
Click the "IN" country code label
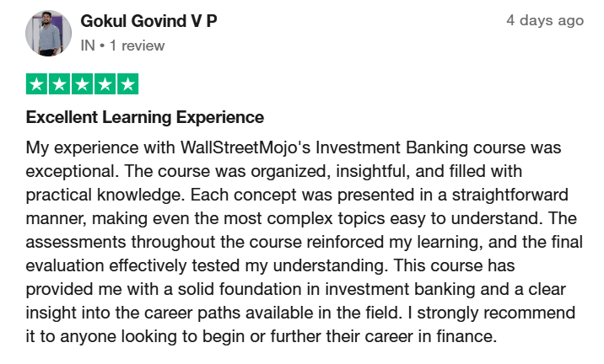click(88, 45)
